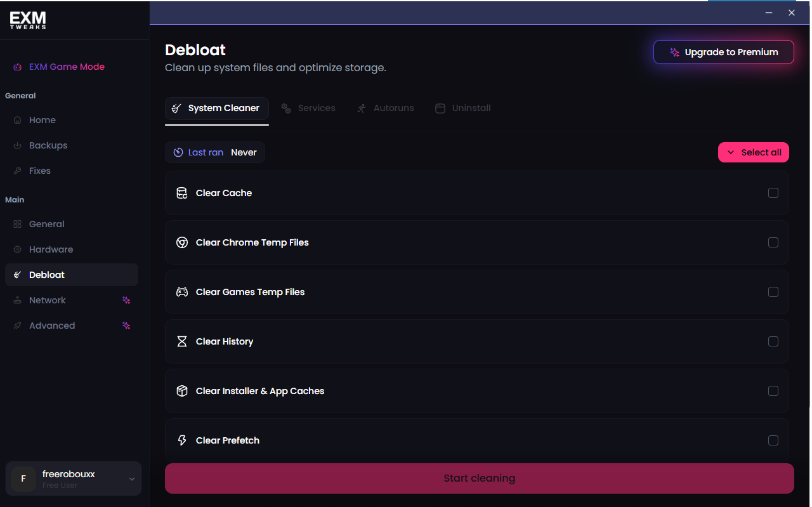This screenshot has height=507, width=812.
Task: Click the Network premium sparkle icon
Action: [x=126, y=300]
